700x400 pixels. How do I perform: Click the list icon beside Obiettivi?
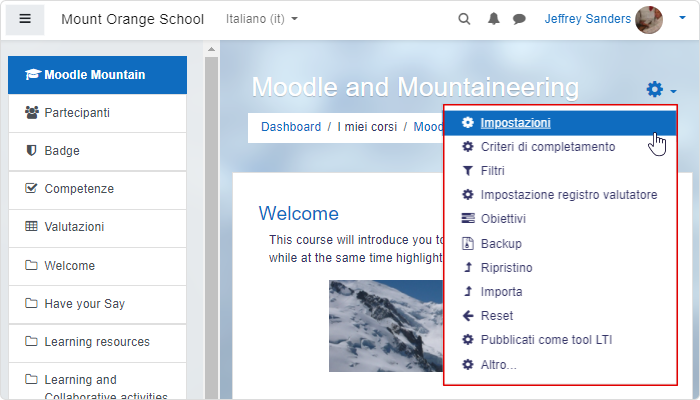(x=467, y=218)
